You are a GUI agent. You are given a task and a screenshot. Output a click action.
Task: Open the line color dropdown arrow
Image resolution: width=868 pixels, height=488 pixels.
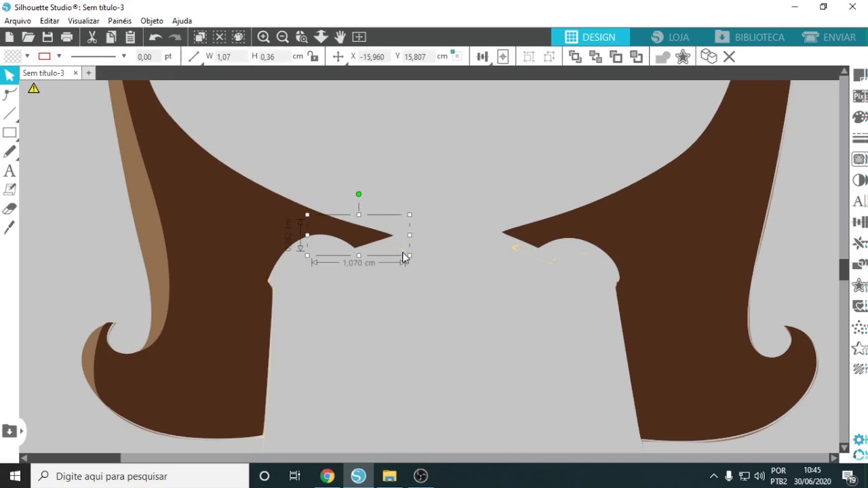pyautogui.click(x=59, y=56)
